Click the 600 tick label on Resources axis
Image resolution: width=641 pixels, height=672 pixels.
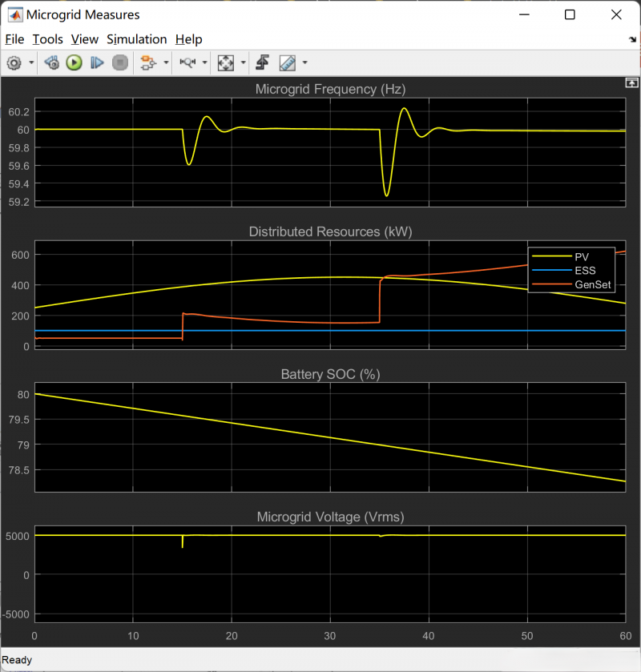pyautogui.click(x=20, y=255)
